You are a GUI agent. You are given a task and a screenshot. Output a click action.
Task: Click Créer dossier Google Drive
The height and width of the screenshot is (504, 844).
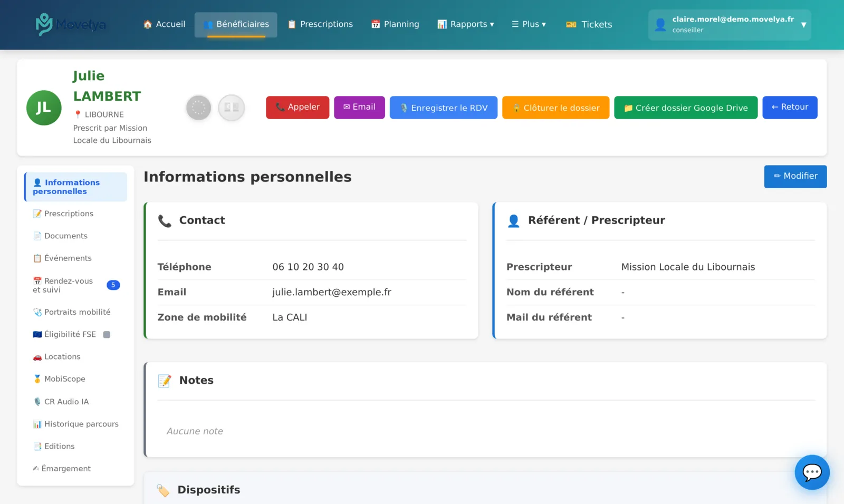(x=686, y=108)
